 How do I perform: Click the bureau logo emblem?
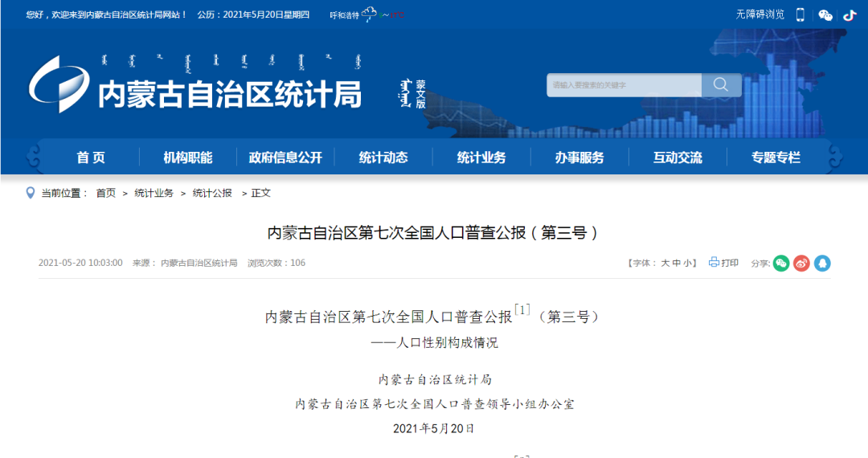click(x=59, y=84)
